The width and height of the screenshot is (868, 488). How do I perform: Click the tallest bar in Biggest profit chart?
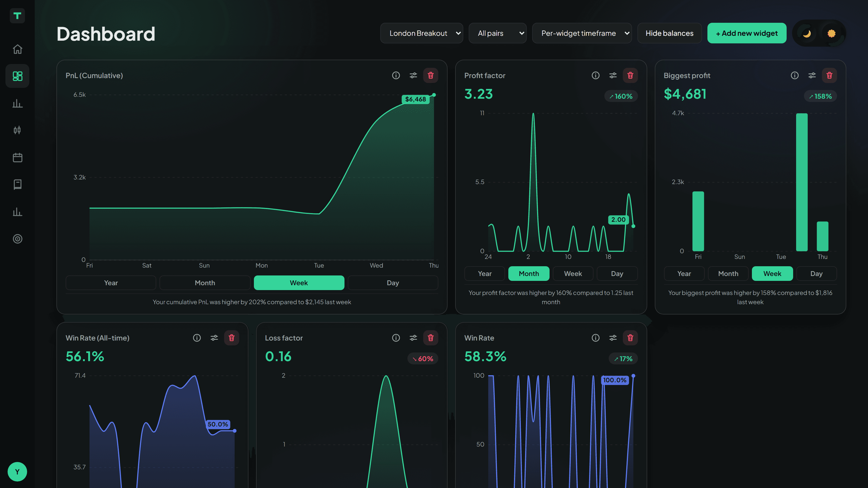(802, 182)
